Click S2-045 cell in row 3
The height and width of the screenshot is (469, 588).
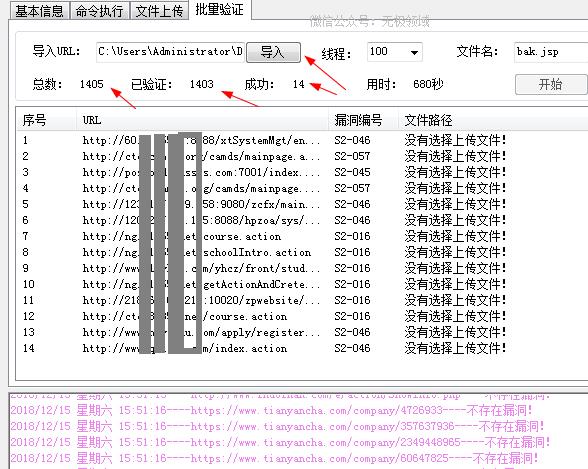[352, 172]
